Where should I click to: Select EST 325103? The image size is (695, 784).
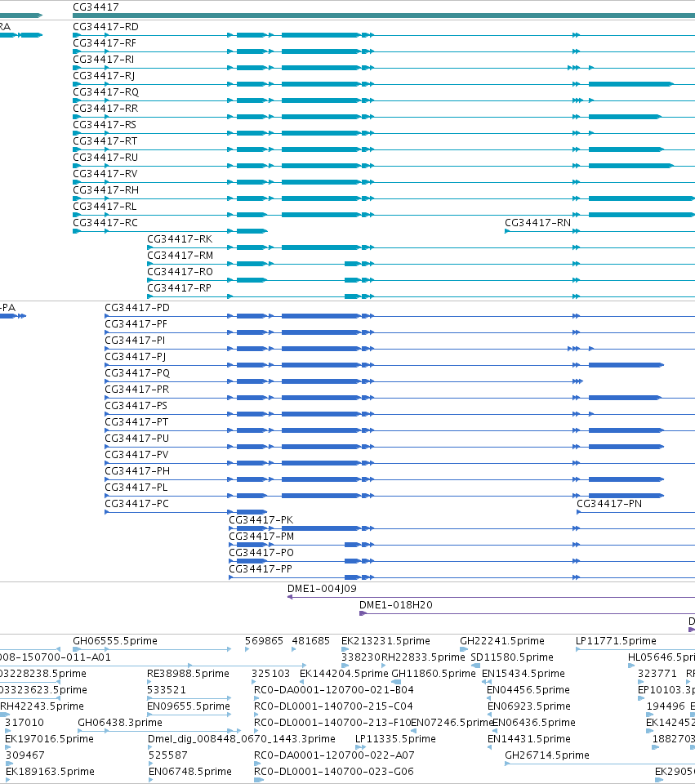click(270, 674)
